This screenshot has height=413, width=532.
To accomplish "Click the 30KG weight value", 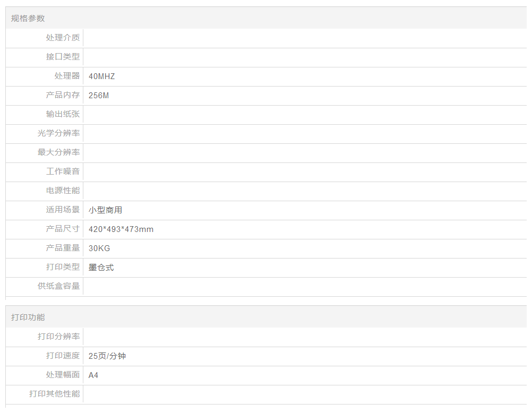I will (x=99, y=248).
